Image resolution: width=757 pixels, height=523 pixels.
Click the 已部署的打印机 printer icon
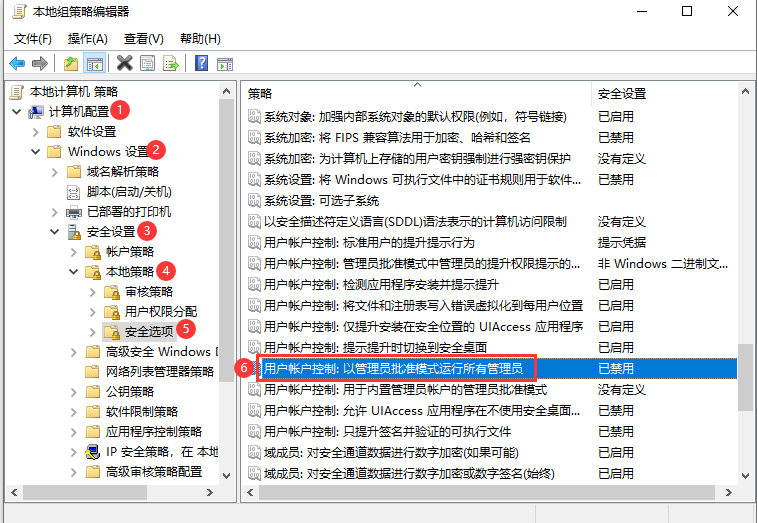(x=74, y=212)
